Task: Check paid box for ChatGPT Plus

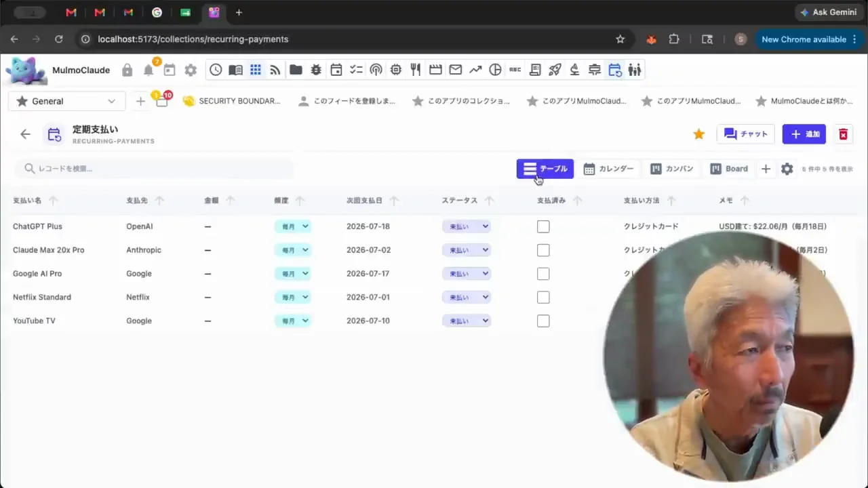Action: click(543, 226)
